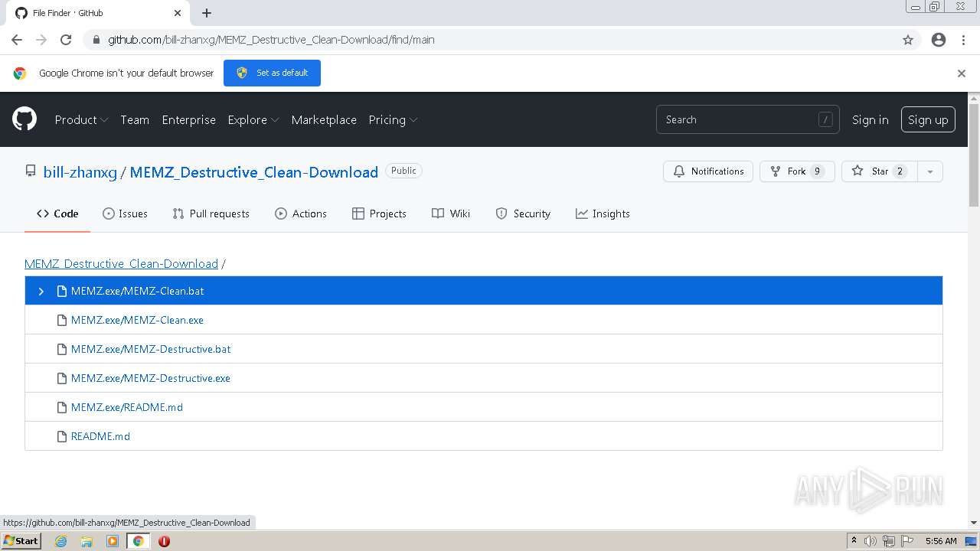This screenshot has height=551, width=980.
Task: Click the taskbar clock showing 5:56 AM
Action: pyautogui.click(x=941, y=541)
